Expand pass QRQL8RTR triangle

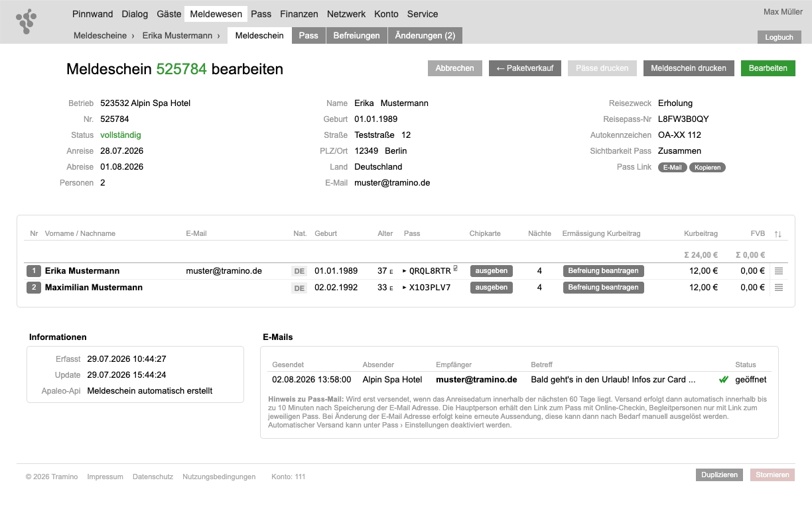click(405, 271)
